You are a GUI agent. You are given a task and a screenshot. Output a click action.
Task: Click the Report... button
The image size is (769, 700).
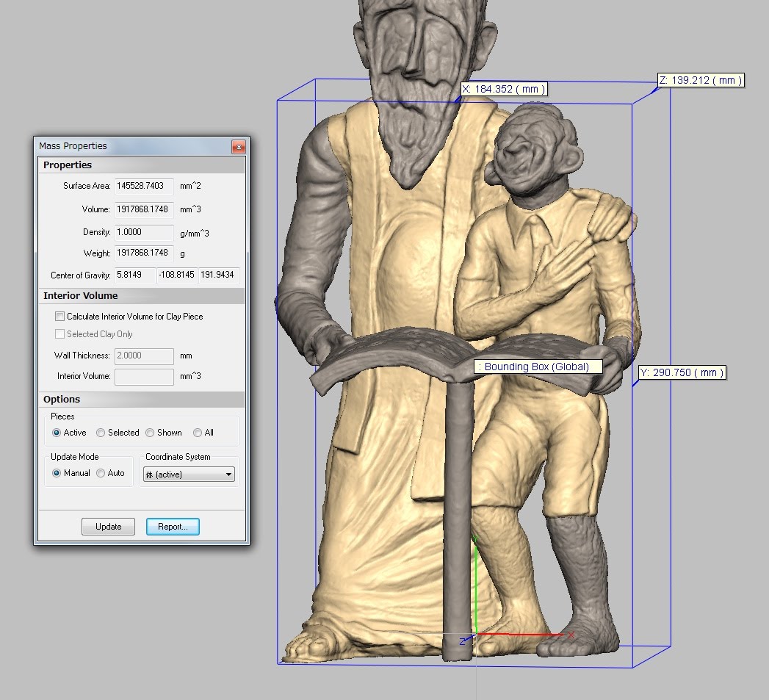click(x=173, y=527)
